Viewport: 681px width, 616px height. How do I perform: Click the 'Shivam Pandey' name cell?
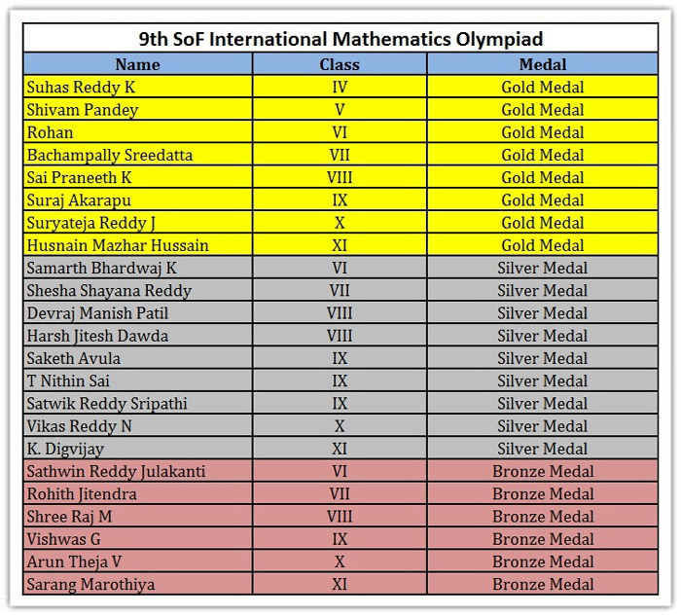(x=83, y=110)
